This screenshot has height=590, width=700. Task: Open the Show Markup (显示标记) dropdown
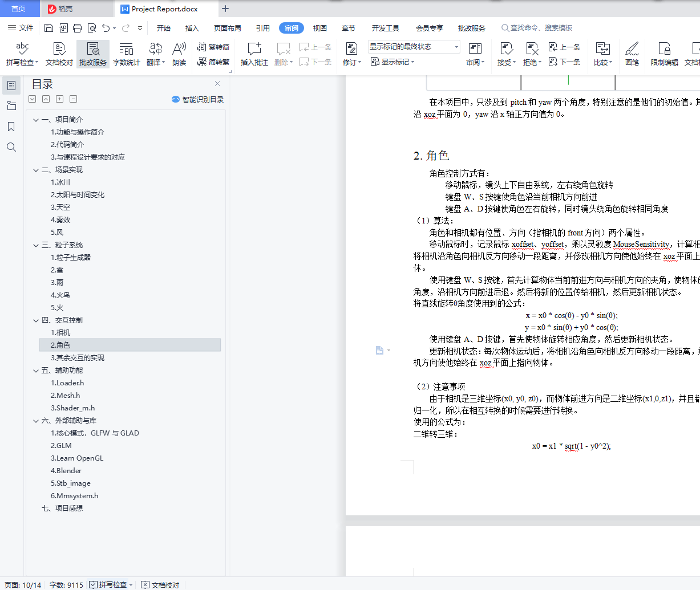(393, 62)
